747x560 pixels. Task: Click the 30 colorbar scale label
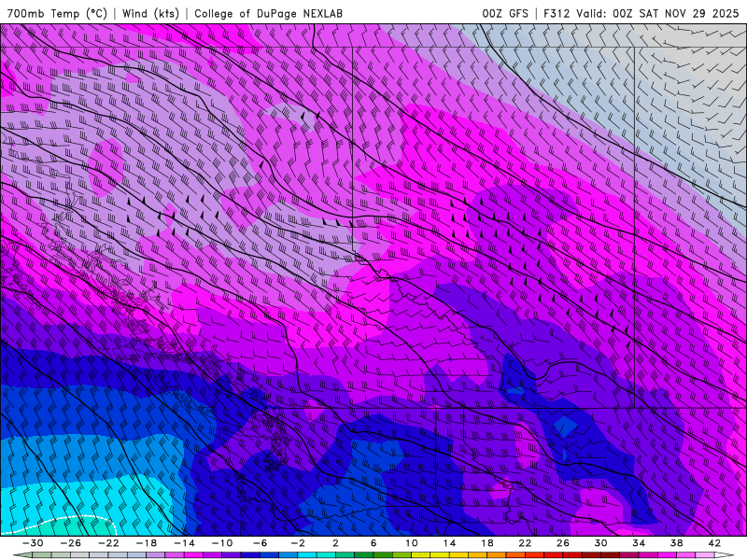click(600, 543)
